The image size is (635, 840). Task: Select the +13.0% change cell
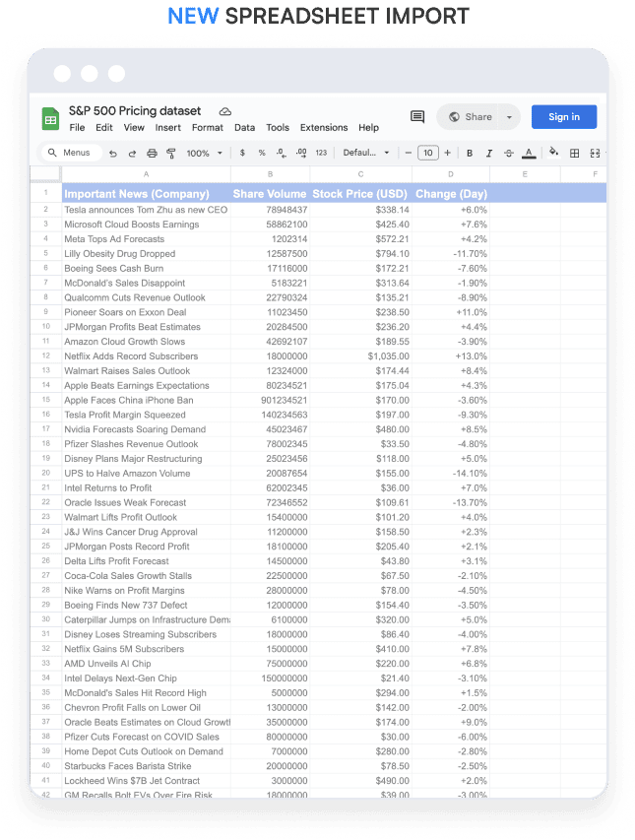click(451, 356)
